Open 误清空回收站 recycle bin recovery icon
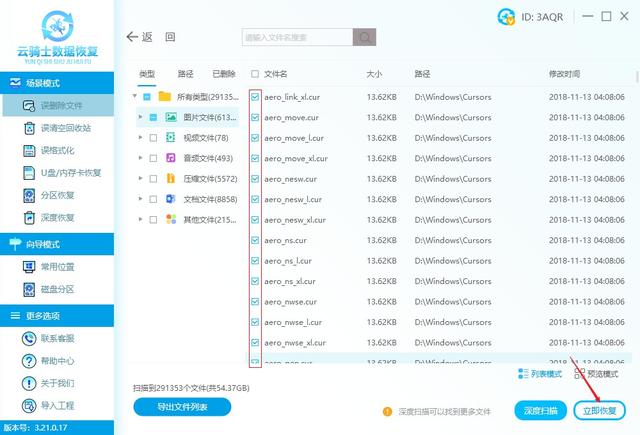640x435 pixels. pyautogui.click(x=29, y=128)
